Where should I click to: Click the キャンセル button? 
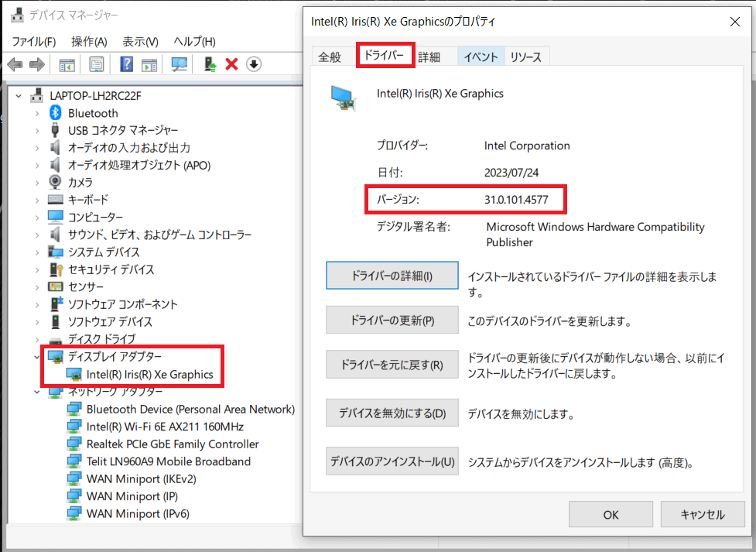tap(703, 514)
